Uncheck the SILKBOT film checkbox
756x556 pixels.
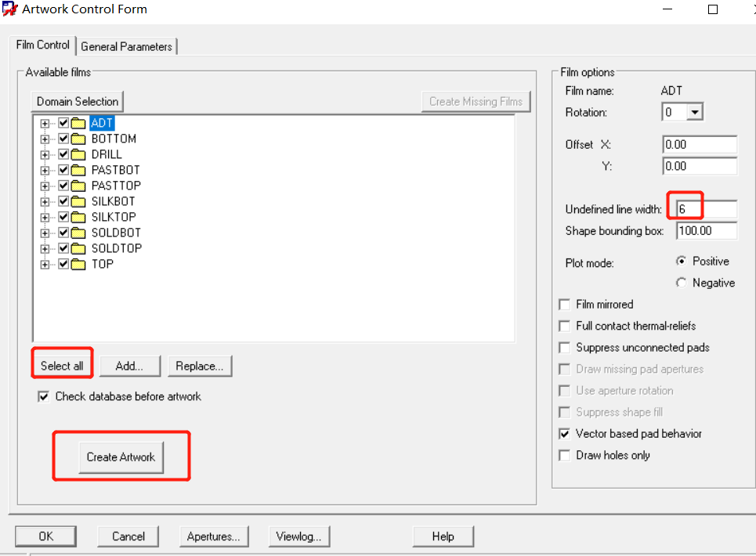click(63, 201)
